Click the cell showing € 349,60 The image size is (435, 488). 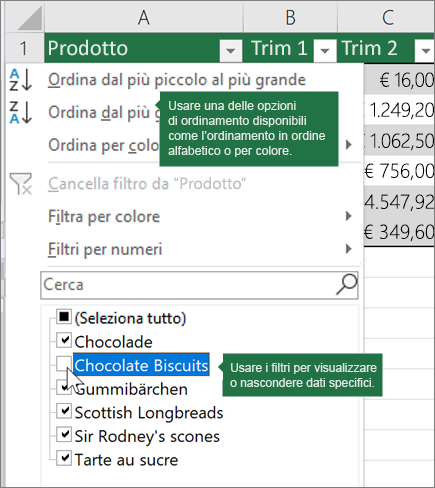pos(399,232)
